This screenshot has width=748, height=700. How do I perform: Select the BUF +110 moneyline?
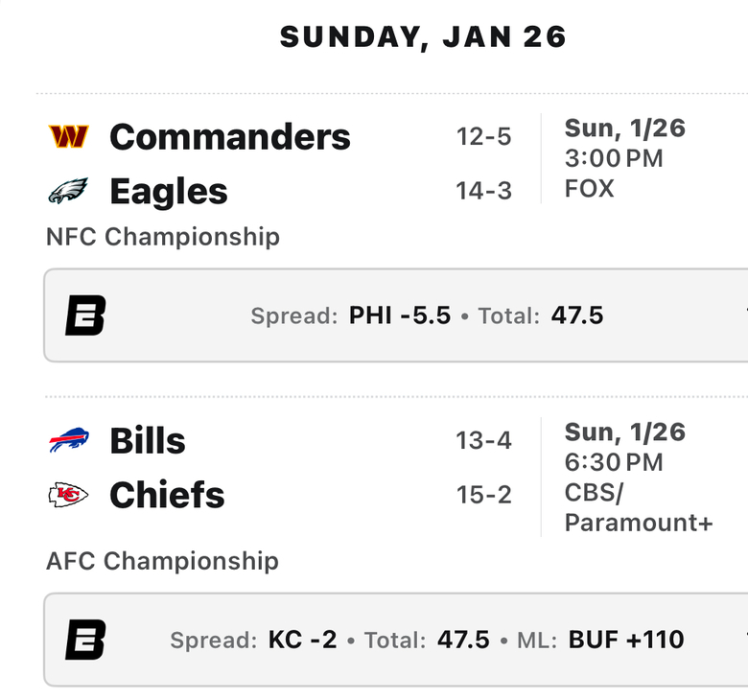point(626,640)
